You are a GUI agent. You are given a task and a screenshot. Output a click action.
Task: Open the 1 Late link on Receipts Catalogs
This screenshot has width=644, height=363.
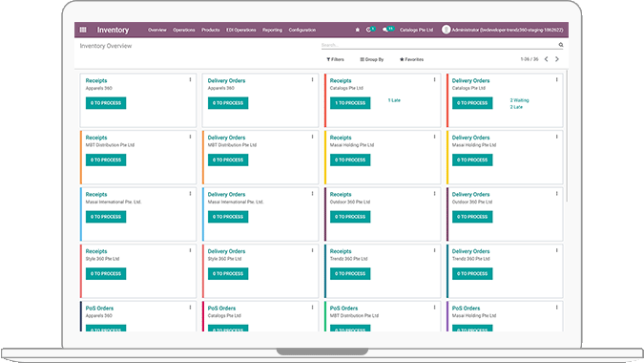point(394,100)
